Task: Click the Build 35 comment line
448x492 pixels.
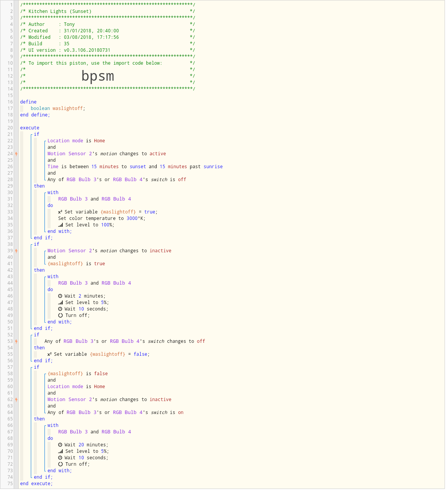Action: [108, 44]
